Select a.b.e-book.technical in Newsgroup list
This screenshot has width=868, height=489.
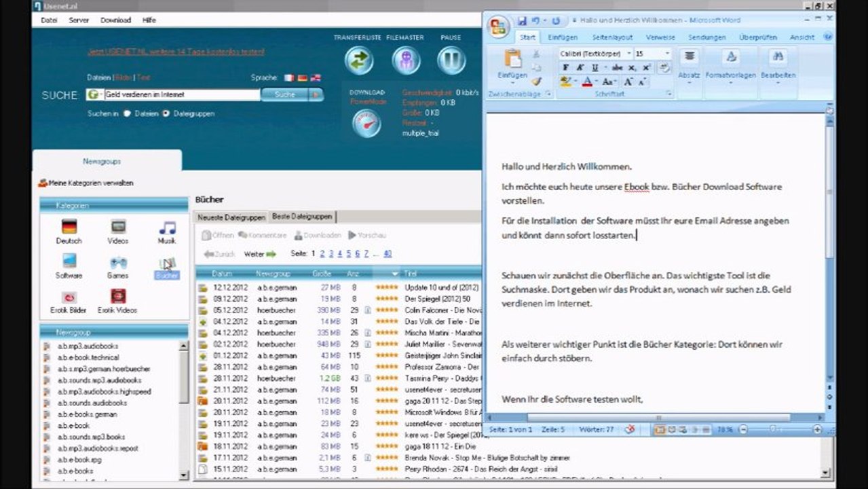coord(88,357)
